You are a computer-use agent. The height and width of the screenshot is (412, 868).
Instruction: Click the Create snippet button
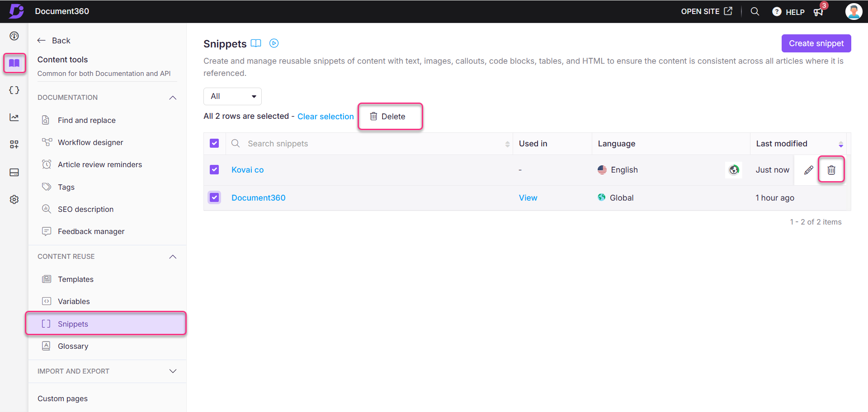(816, 43)
